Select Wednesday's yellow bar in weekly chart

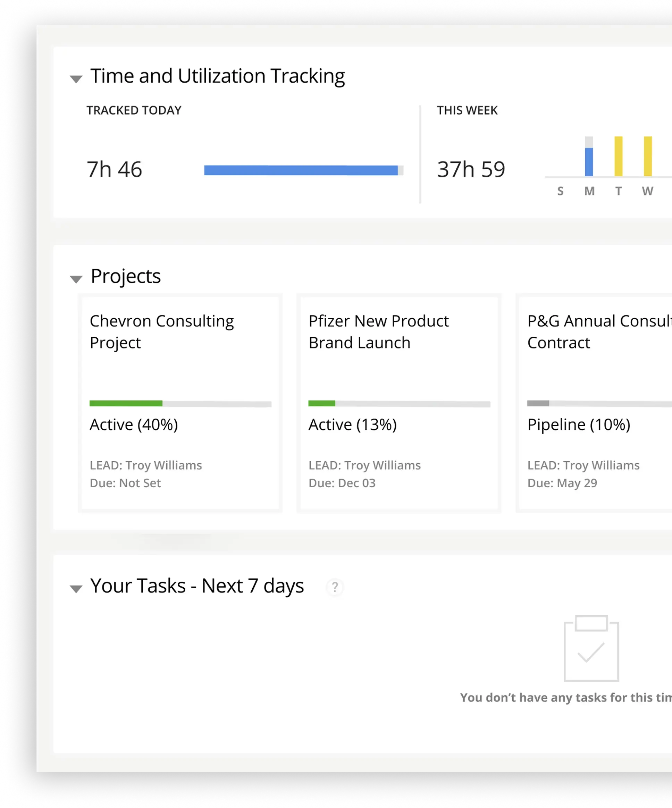[x=648, y=156]
